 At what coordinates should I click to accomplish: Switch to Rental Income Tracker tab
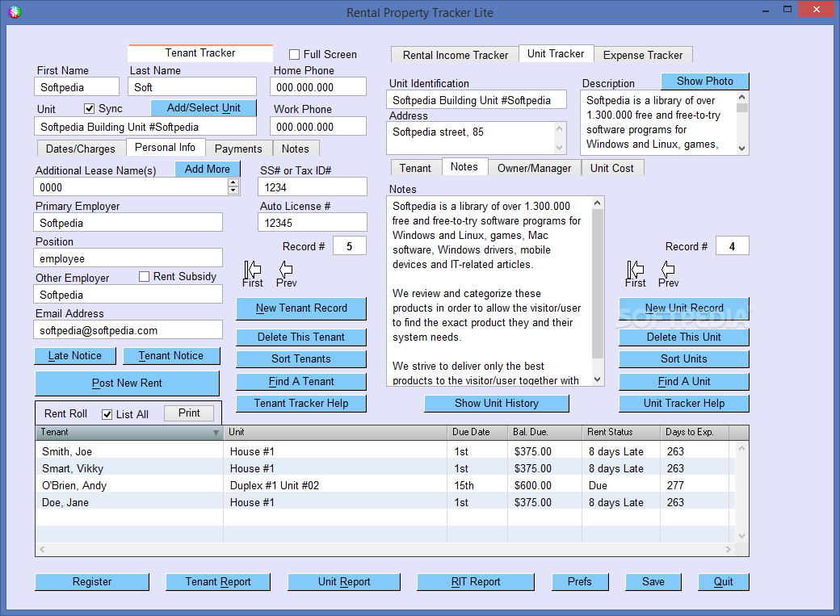456,55
